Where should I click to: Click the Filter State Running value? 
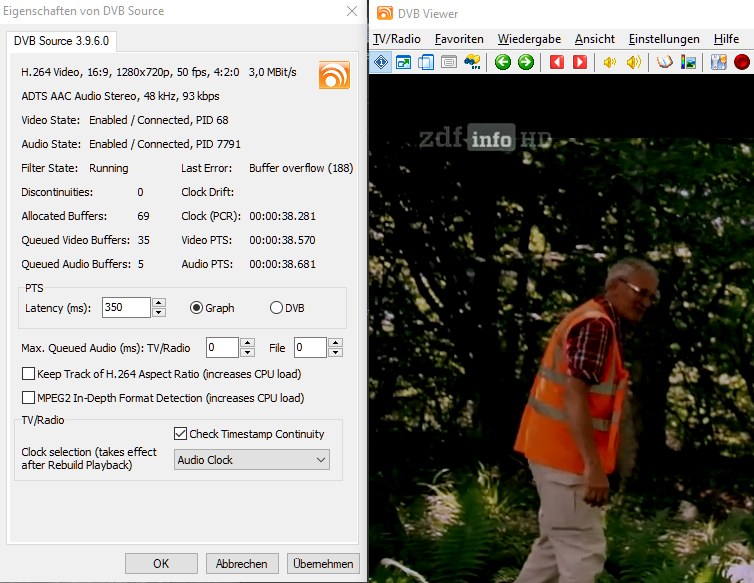(109, 168)
